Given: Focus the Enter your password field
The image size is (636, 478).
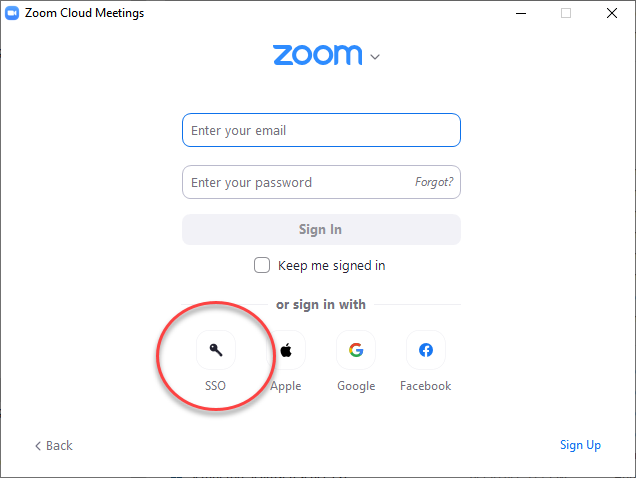Looking at the screenshot, I should coord(321,182).
